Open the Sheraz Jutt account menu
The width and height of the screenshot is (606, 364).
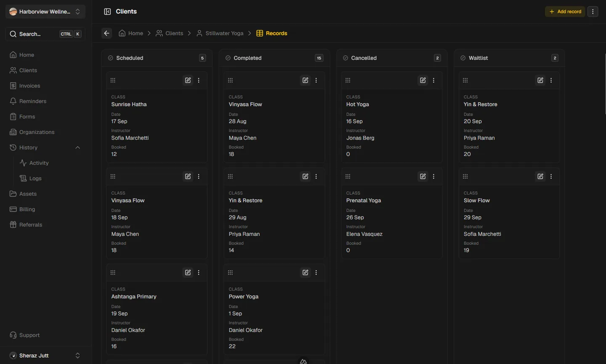tap(45, 356)
